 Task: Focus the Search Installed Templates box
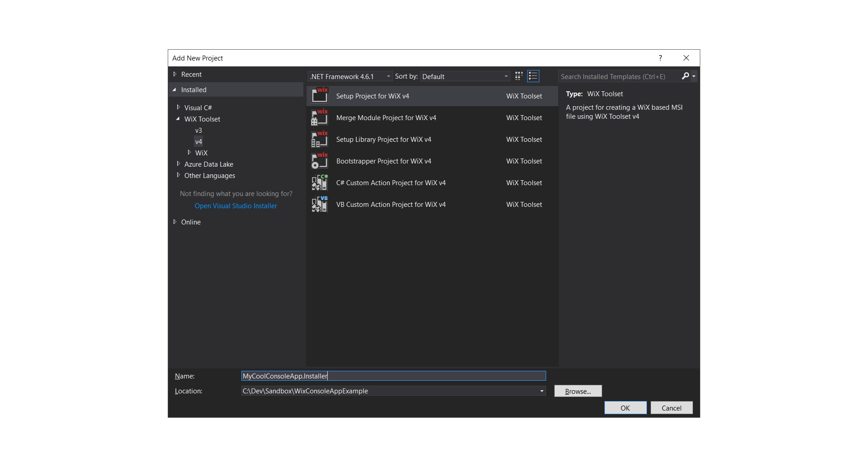tap(619, 76)
